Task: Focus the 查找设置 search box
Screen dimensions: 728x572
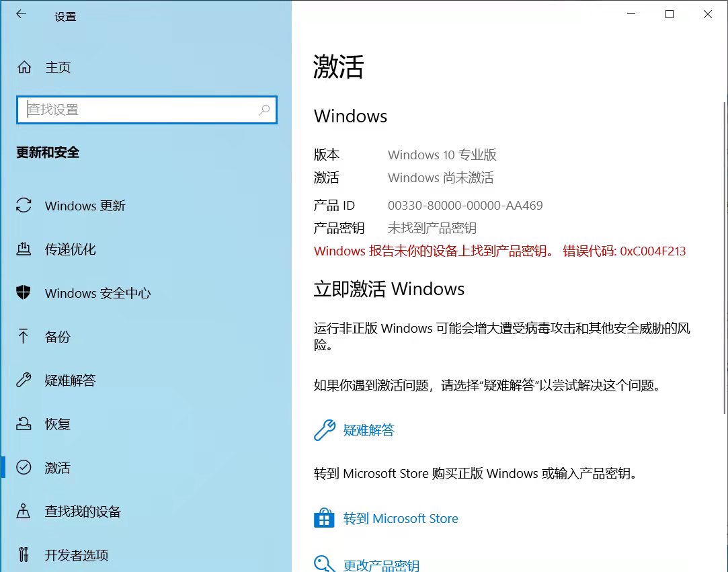Action: pyautogui.click(x=147, y=110)
